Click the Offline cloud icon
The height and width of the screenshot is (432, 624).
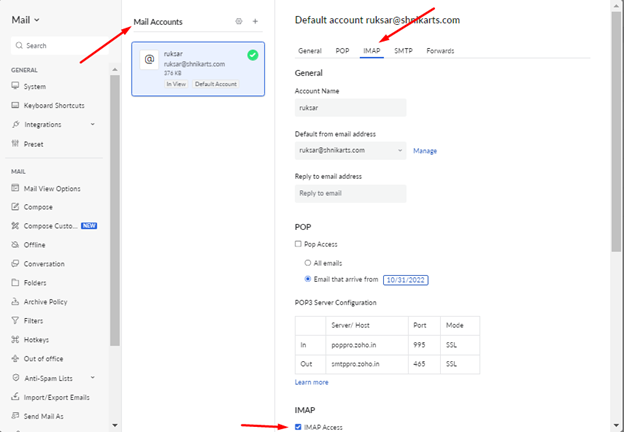(15, 245)
